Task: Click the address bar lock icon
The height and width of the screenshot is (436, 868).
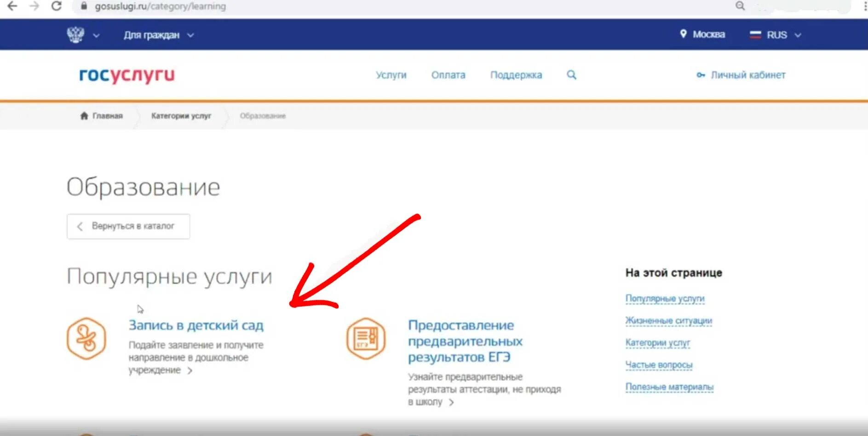Action: tap(84, 6)
